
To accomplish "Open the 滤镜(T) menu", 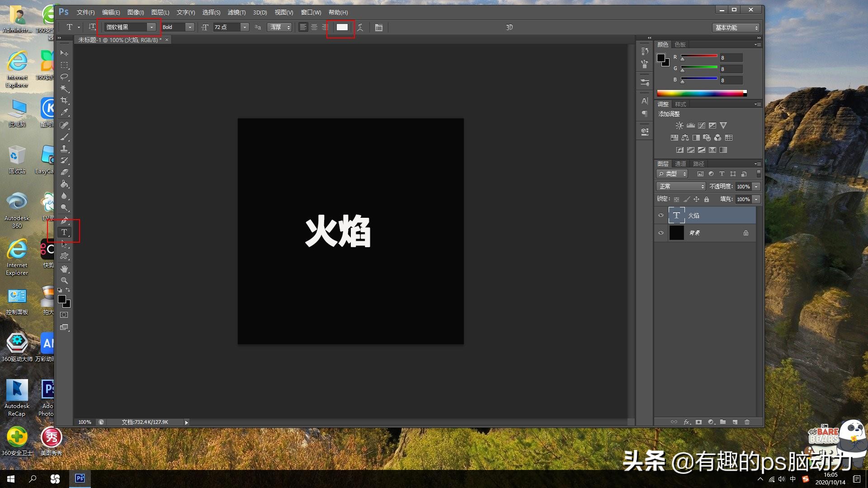I will pos(236,13).
